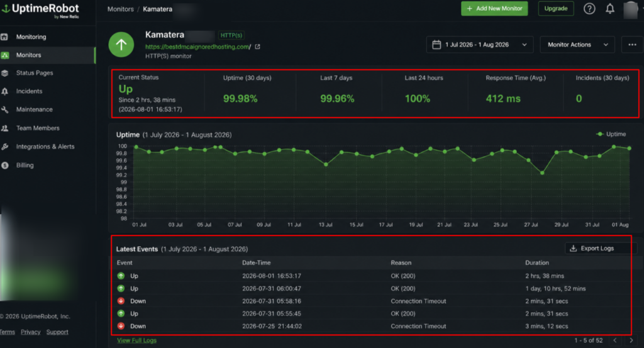Open the View Full Logs link

tap(136, 340)
